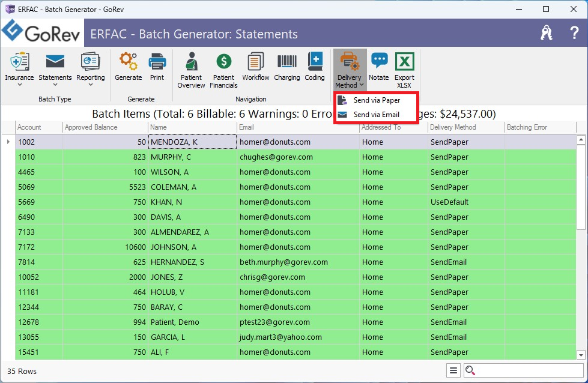The height and width of the screenshot is (383, 588).
Task: Sort by Delivery Method column header
Action: [x=466, y=127]
